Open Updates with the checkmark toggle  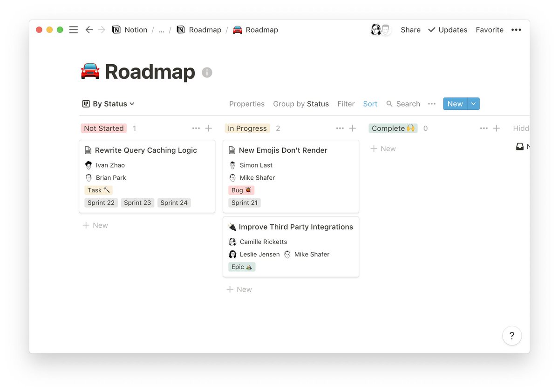pos(447,29)
